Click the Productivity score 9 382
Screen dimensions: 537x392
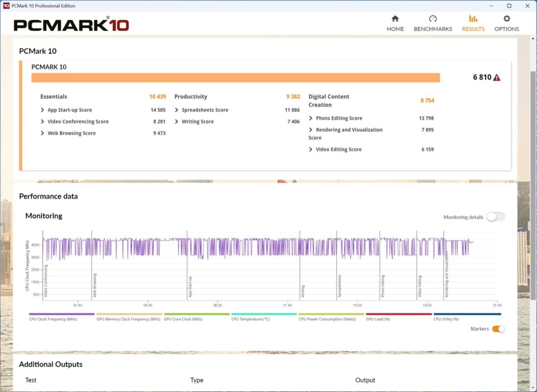[x=293, y=96]
